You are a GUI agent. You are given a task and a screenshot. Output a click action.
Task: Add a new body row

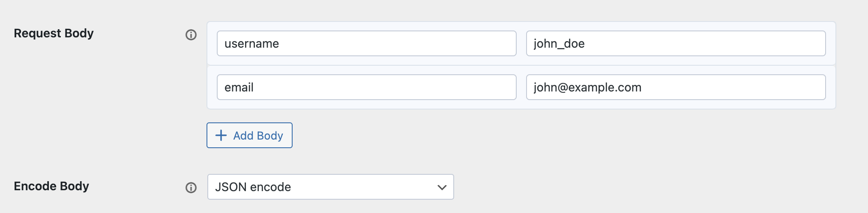[249, 135]
